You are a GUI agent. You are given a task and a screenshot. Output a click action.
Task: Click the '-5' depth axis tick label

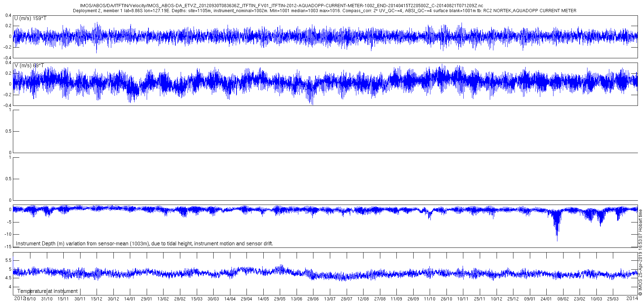[x=9, y=222]
